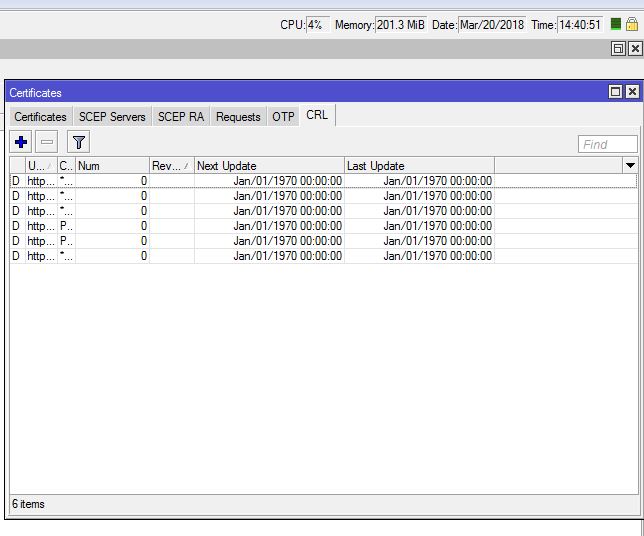
Task: Click the 6 items status text
Action: pyautogui.click(x=28, y=504)
